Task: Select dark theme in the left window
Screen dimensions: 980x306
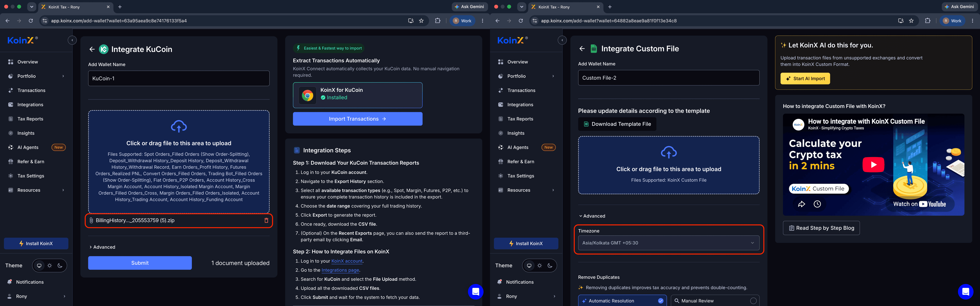Action: click(x=60, y=266)
